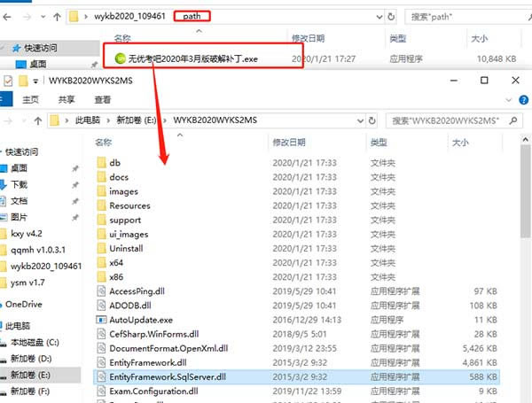Select 下载 in sidebar
This screenshot has height=403, width=532.
click(x=19, y=185)
